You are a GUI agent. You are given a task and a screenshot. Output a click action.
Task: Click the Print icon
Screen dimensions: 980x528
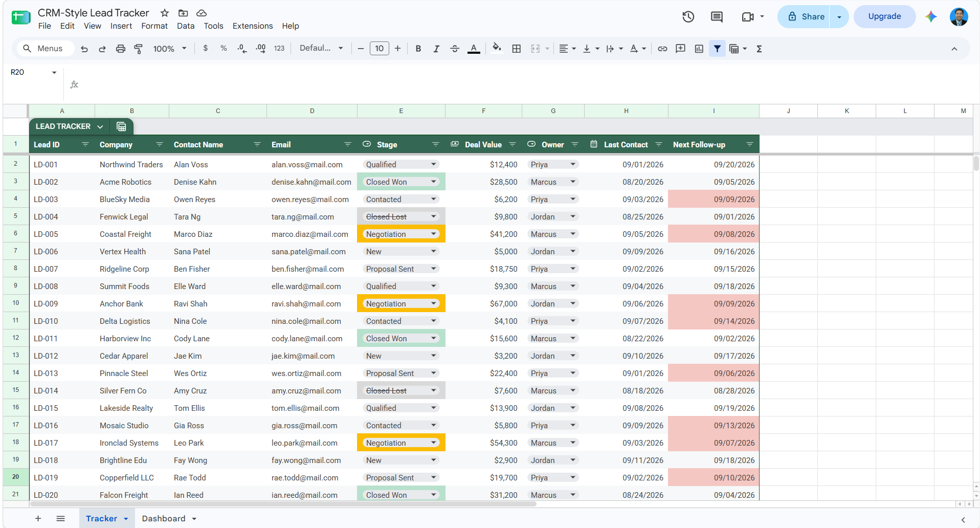[x=120, y=49]
